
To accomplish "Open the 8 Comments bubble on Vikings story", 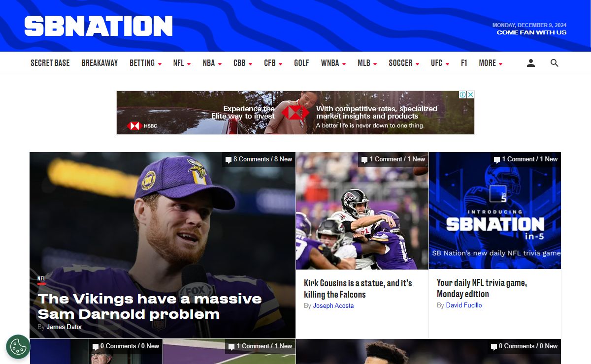I will pyautogui.click(x=259, y=159).
